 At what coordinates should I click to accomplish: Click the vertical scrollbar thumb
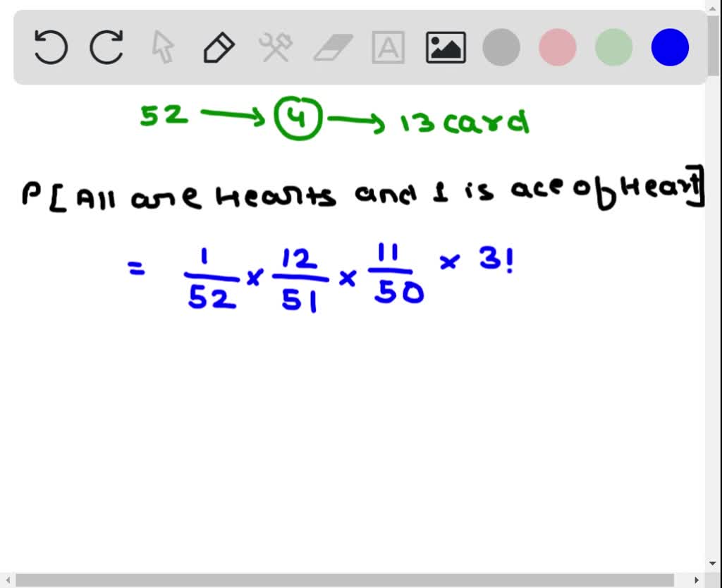[714, 45]
